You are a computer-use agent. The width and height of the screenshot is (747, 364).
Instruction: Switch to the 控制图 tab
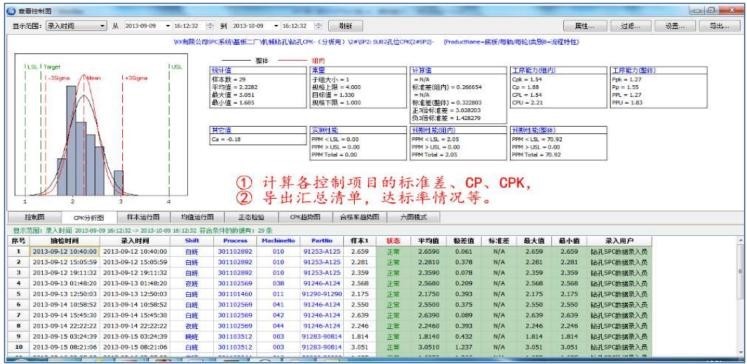34,217
